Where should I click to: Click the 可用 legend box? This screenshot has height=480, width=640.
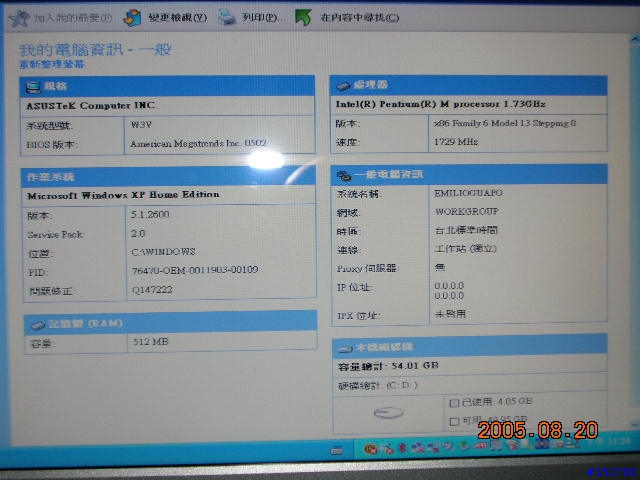point(454,421)
